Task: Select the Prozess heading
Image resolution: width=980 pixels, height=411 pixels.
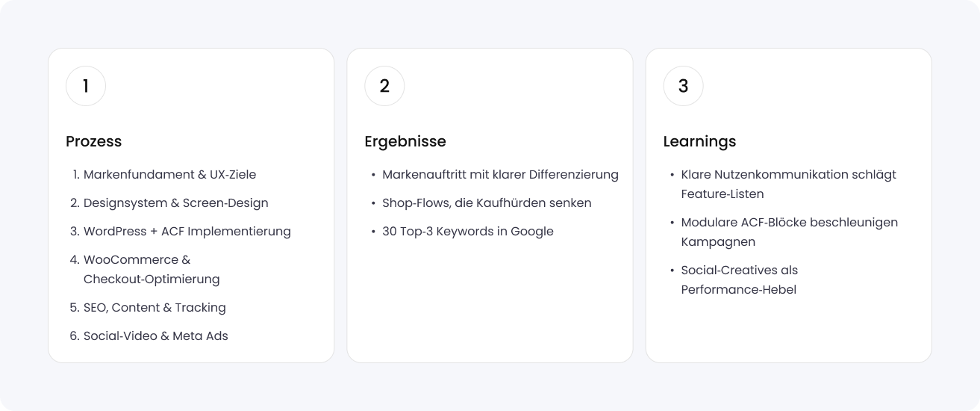Action: pyautogui.click(x=93, y=141)
